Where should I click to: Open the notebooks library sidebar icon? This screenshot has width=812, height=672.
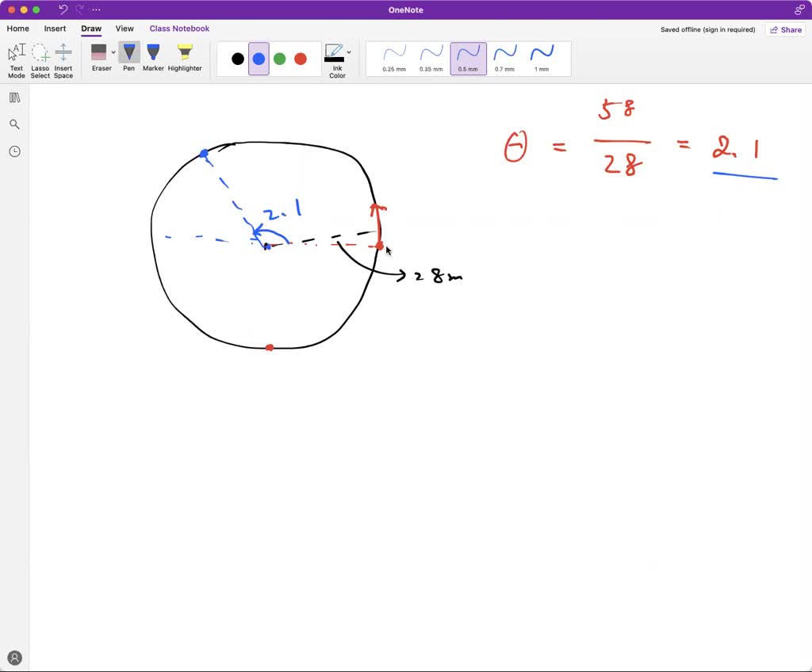click(x=14, y=97)
